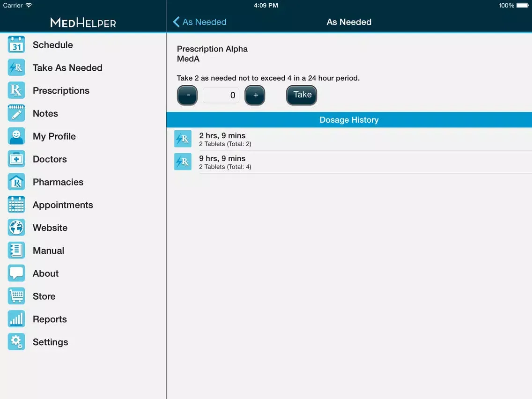Image resolution: width=532 pixels, height=399 pixels.
Task: Go back via As Needed chevron
Action: (x=199, y=22)
